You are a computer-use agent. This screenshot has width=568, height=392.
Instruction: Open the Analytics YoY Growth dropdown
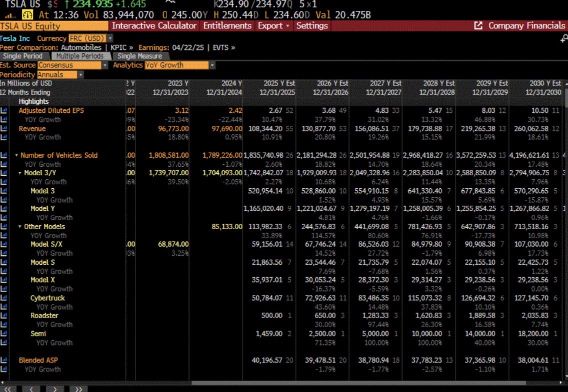[212, 65]
